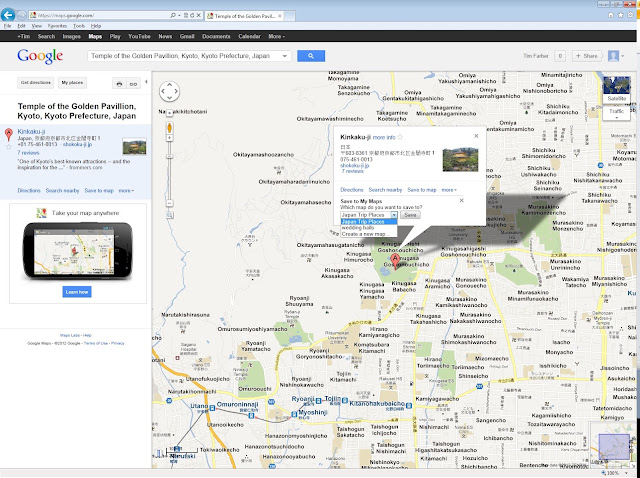Click the browser Favorites star icon
Image resolution: width=640 pixels, height=478 pixels.
pyautogui.click(x=620, y=15)
